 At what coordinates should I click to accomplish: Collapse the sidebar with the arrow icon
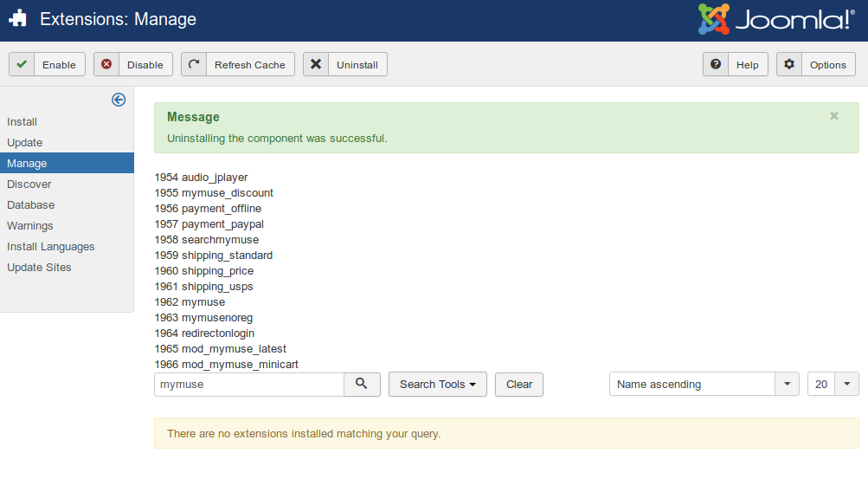[119, 100]
